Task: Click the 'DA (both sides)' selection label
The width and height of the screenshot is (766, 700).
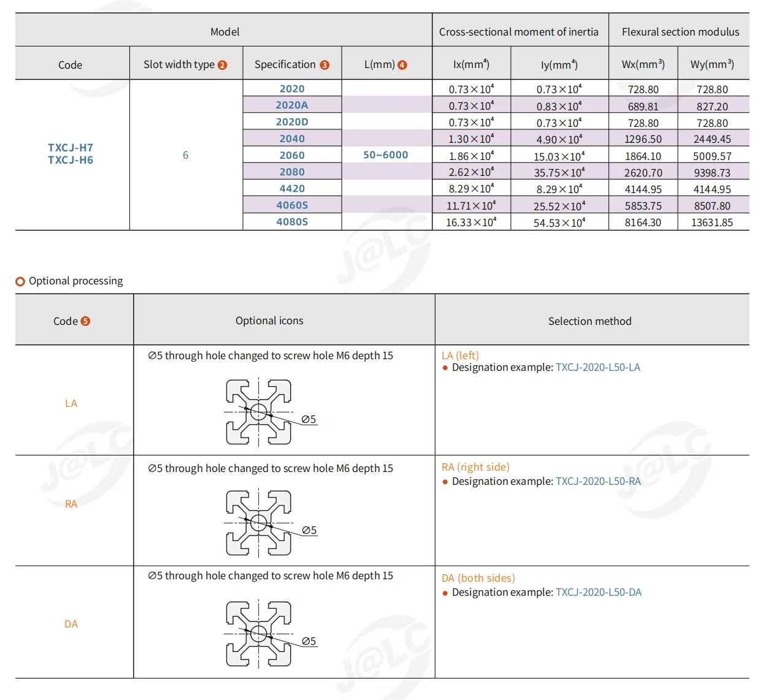Action: tap(478, 579)
